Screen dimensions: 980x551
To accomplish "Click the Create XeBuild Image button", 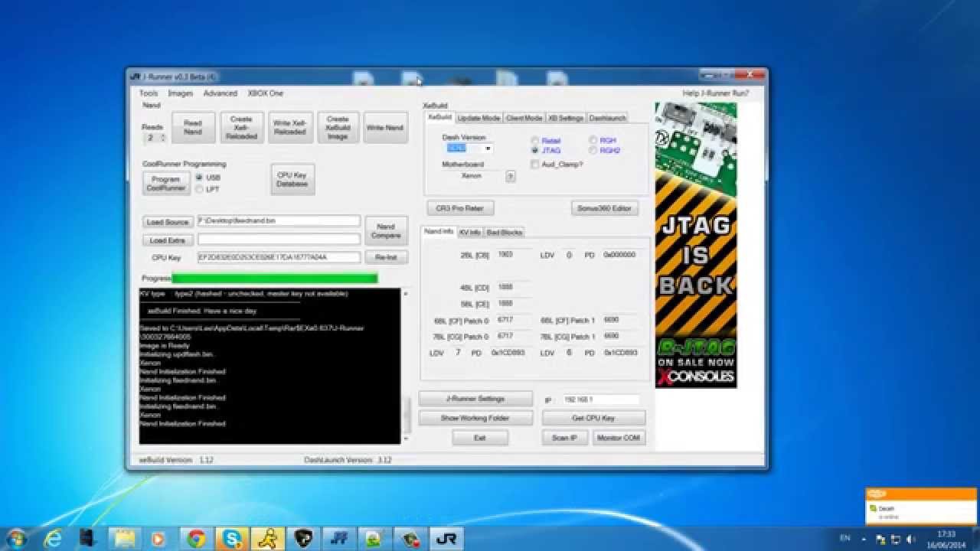I will 338,128.
